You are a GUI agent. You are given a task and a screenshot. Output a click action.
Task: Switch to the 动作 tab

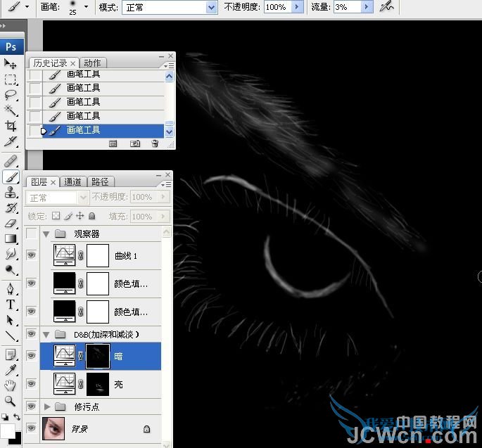tap(92, 63)
